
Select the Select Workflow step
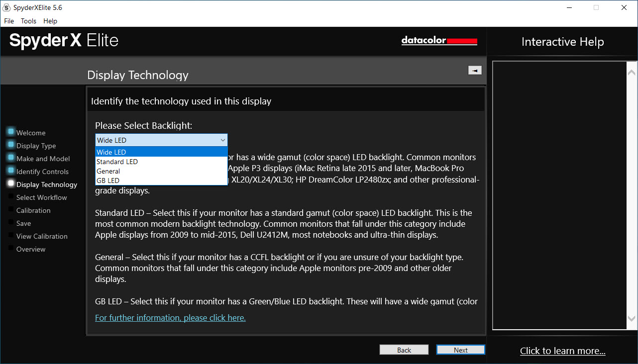[41, 197]
